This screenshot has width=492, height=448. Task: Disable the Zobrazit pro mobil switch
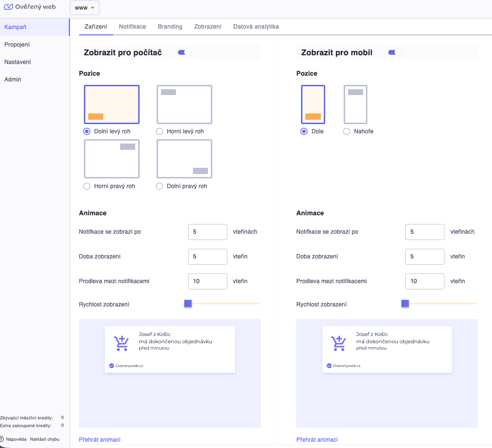395,52
